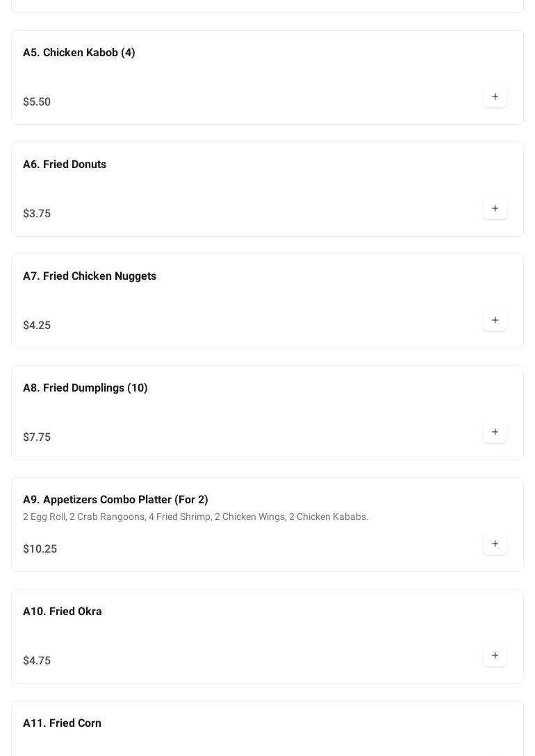The width and height of the screenshot is (535, 756).
Task: Click plus icon for Fried Chicken Nuggets
Action: tap(495, 321)
